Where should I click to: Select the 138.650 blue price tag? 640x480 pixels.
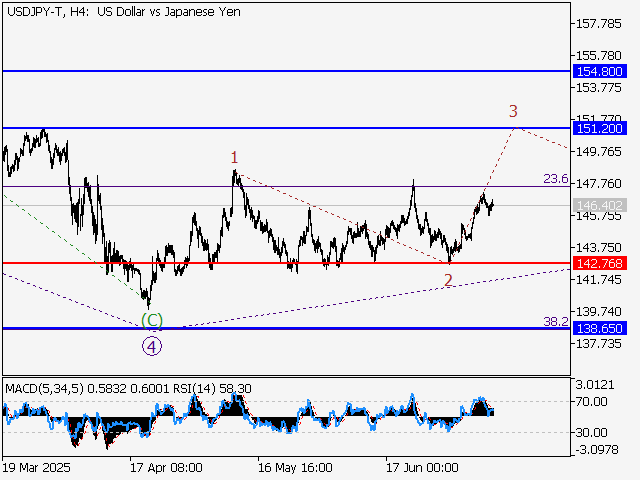(x=600, y=328)
